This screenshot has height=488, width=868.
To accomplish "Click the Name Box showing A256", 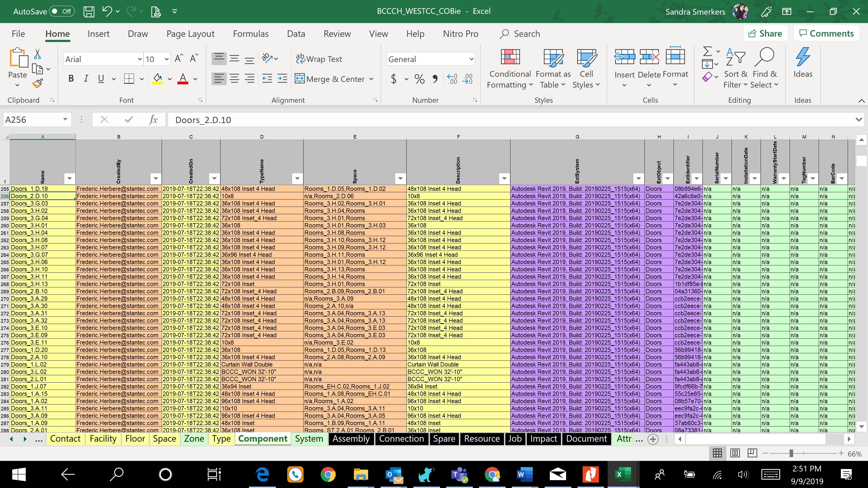I will pos(33,120).
